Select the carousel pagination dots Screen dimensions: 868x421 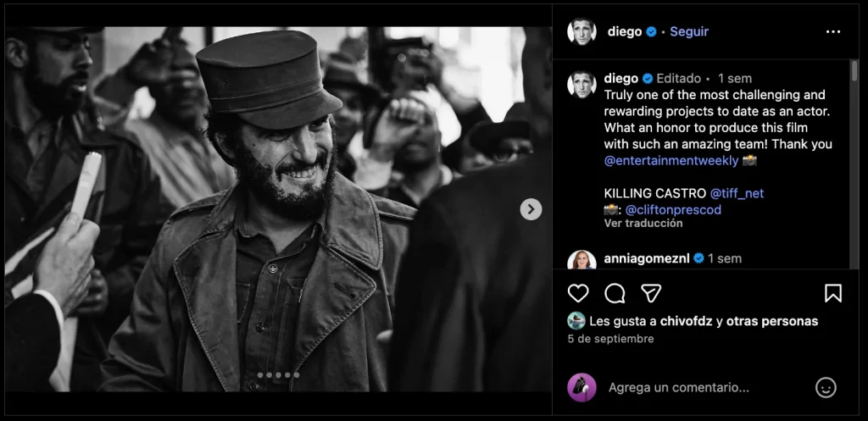[277, 374]
